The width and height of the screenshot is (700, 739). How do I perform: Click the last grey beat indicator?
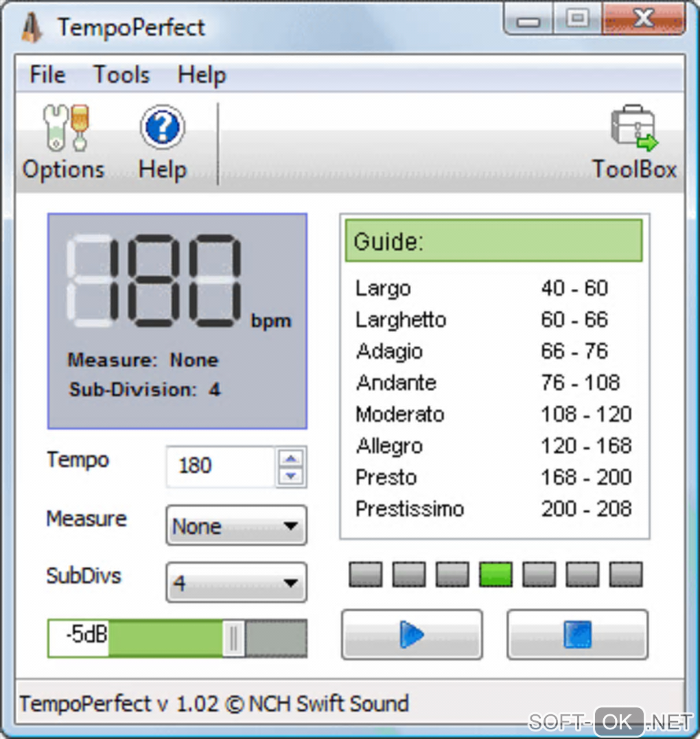(625, 574)
